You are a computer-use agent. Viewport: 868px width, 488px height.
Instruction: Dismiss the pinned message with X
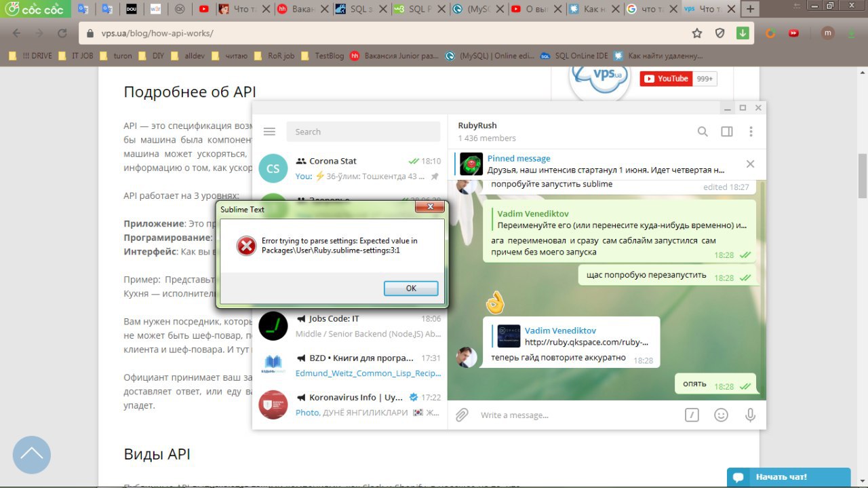click(750, 164)
